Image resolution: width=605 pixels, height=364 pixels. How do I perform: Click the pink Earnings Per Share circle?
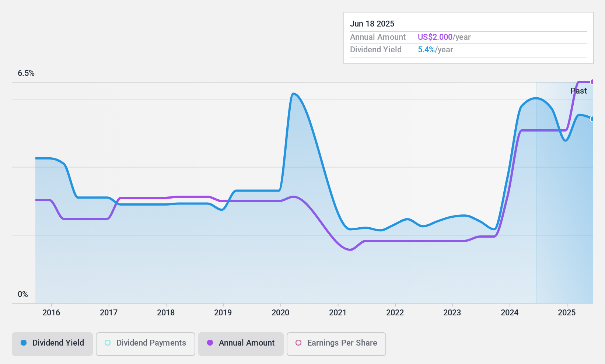pyautogui.click(x=298, y=343)
